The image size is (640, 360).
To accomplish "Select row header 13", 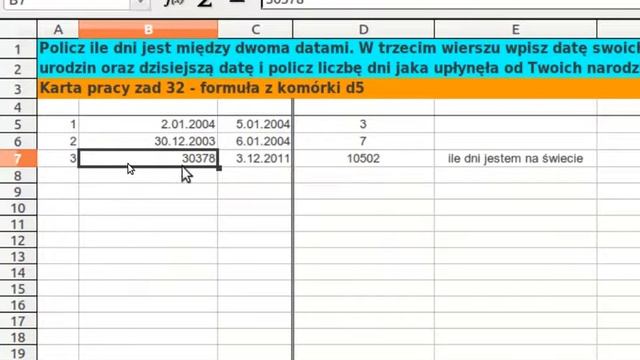I will click(x=18, y=256).
